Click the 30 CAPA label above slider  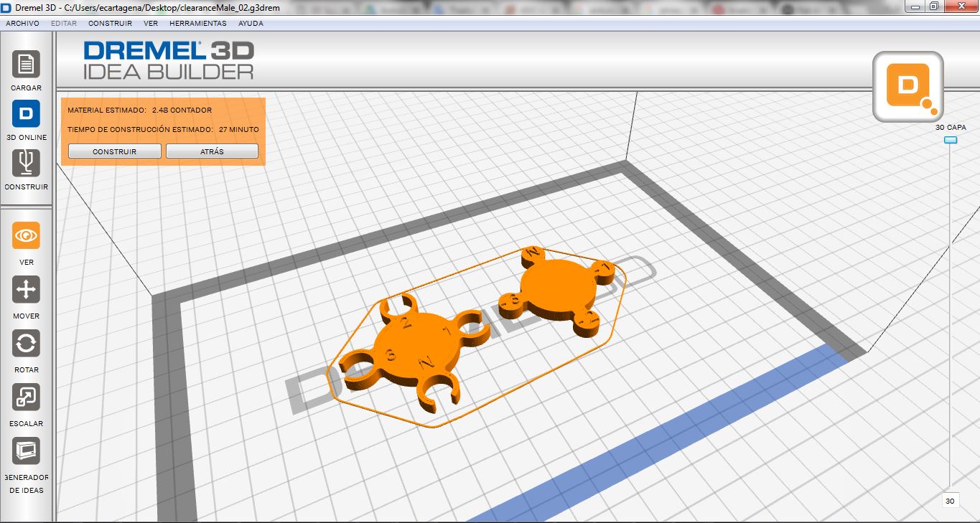951,127
